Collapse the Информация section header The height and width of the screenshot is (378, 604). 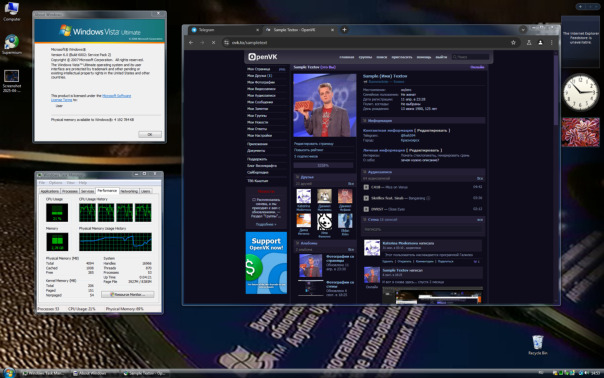tap(423, 121)
